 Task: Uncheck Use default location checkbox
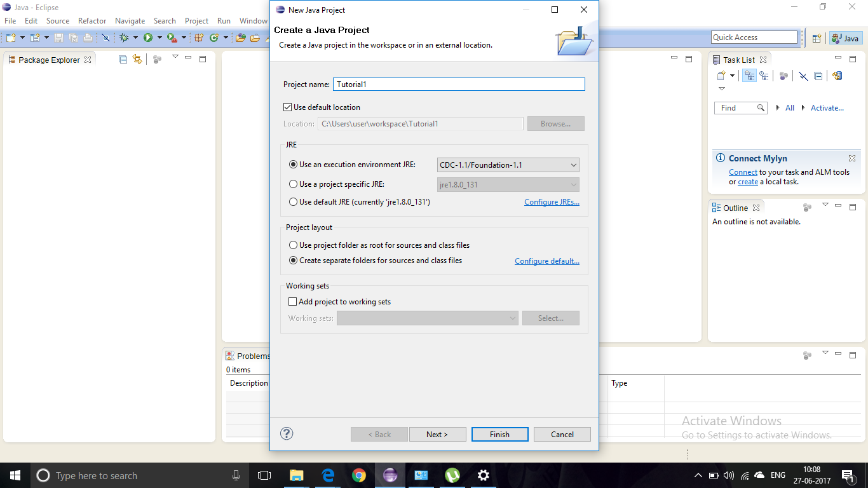coord(288,107)
